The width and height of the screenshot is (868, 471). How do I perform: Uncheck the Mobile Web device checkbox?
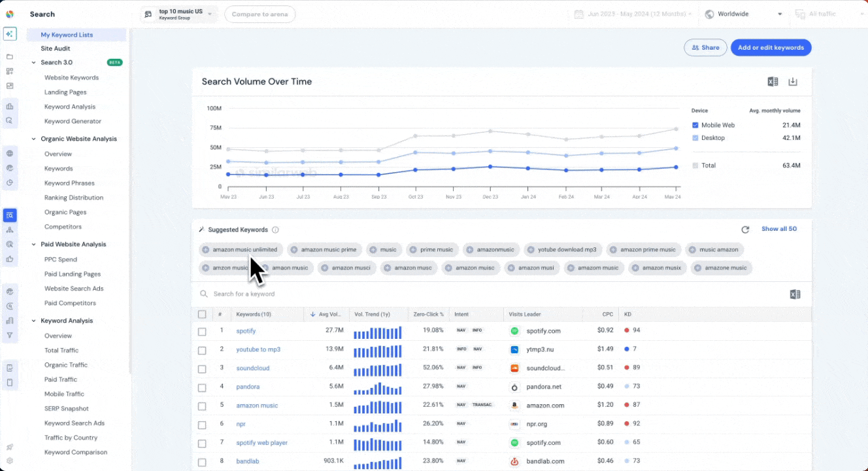click(x=695, y=125)
